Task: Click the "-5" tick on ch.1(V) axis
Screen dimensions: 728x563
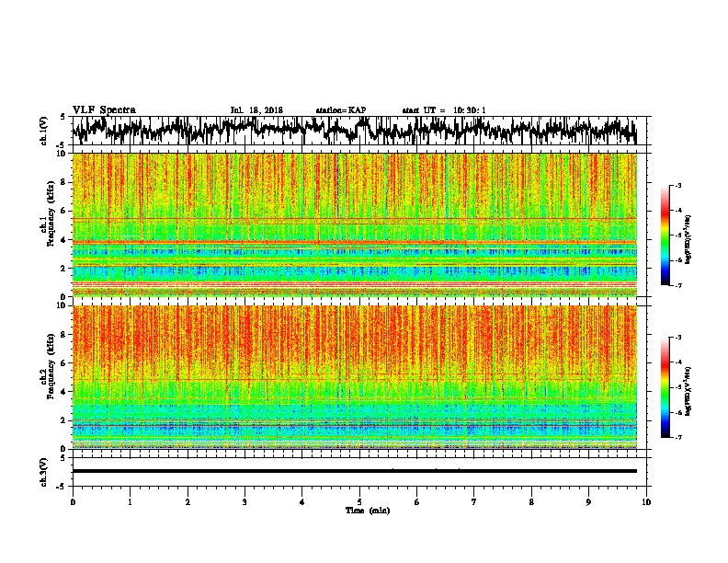Action: 62,145
